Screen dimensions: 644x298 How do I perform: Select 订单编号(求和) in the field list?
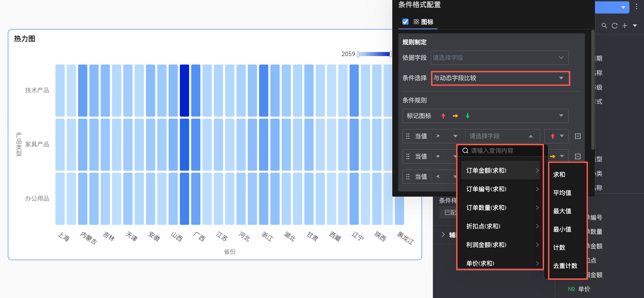coord(501,189)
